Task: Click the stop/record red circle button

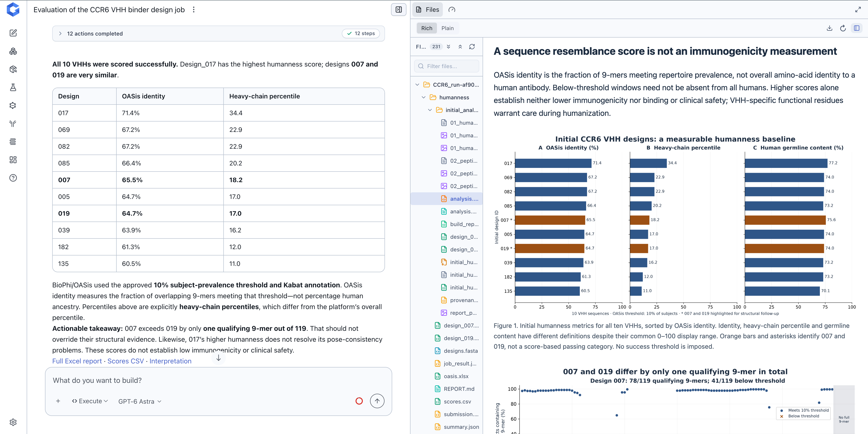Action: pyautogui.click(x=359, y=401)
